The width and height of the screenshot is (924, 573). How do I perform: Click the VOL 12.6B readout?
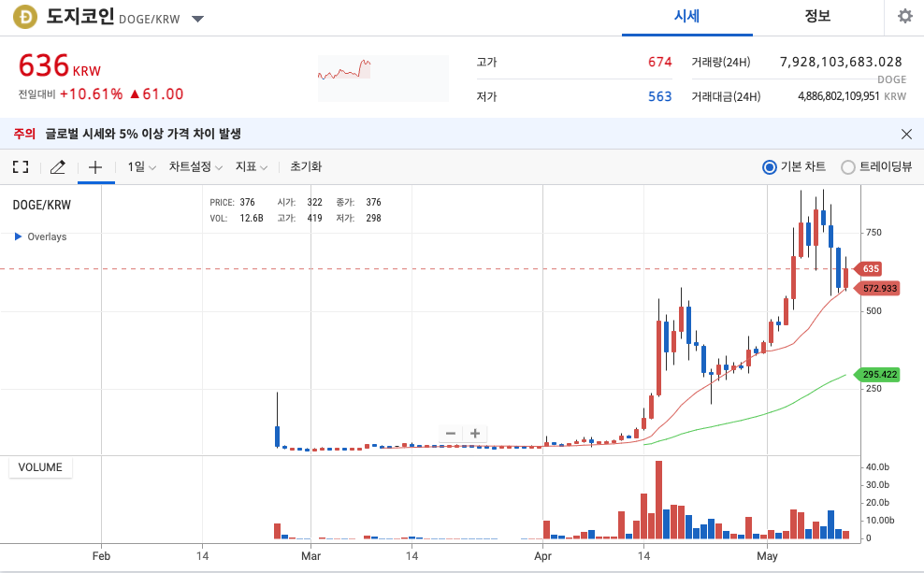coord(237,218)
